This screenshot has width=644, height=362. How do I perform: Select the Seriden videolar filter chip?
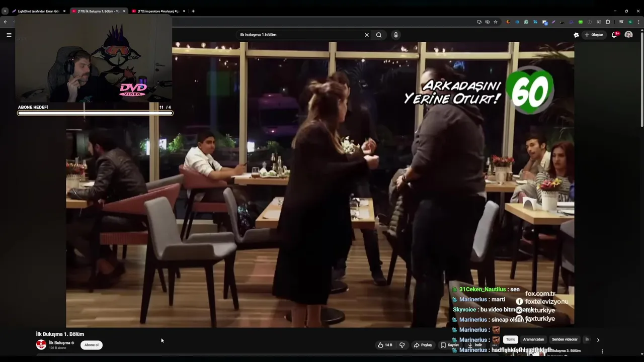click(565, 339)
